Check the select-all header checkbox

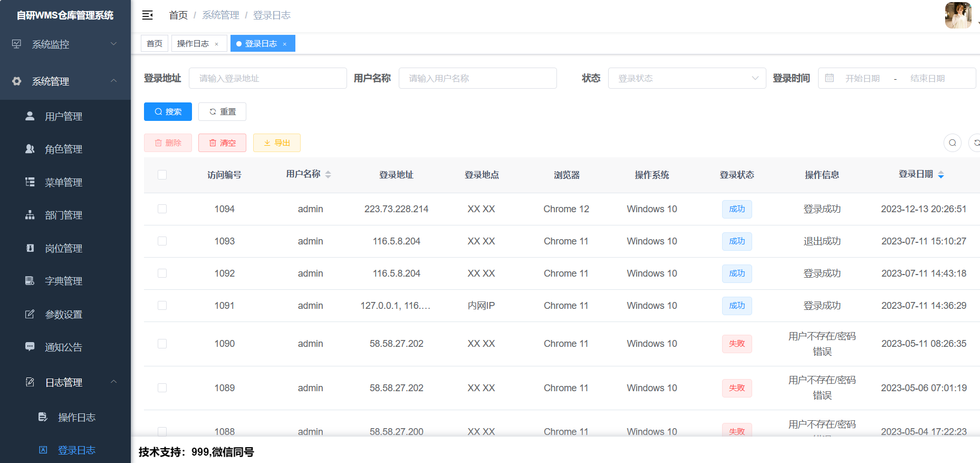tap(162, 175)
